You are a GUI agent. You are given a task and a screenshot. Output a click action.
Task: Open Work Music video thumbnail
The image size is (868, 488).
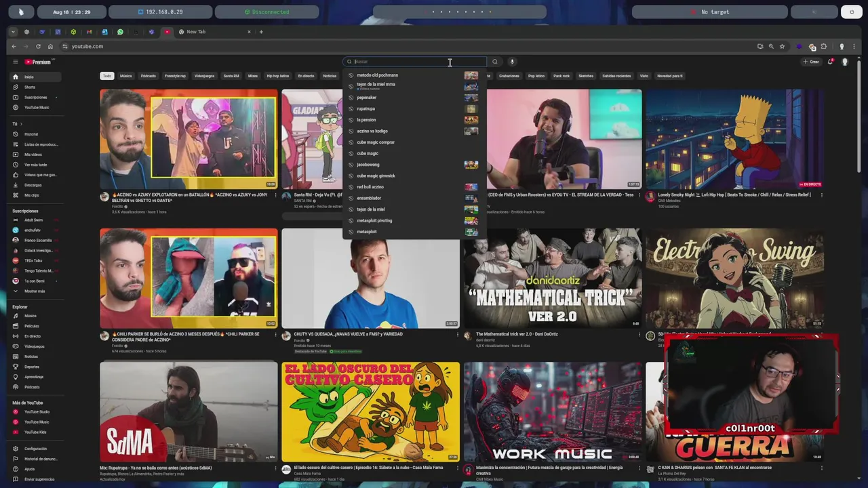553,411
